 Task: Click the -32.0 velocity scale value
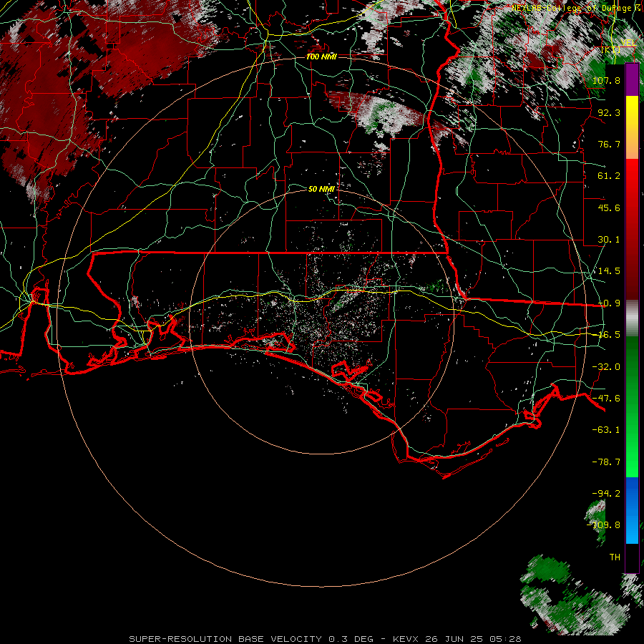click(606, 366)
